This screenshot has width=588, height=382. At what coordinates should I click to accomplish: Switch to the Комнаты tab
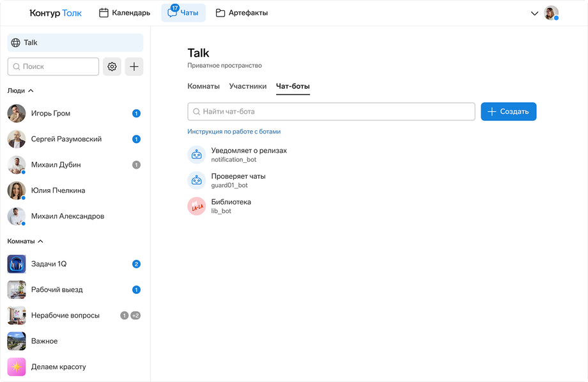(203, 86)
